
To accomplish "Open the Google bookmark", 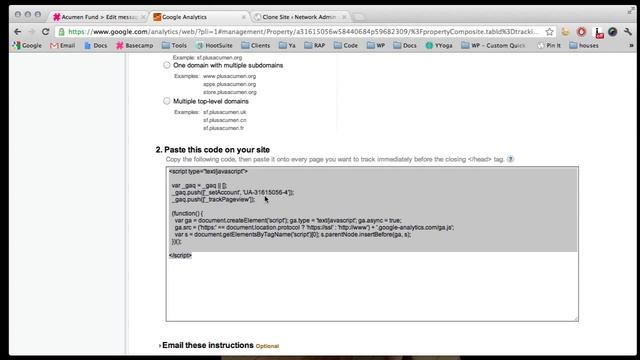I will point(27,45).
